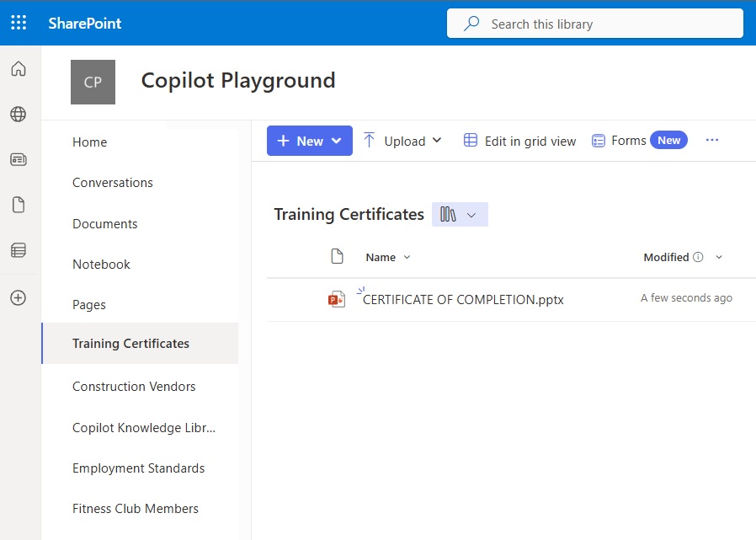
Task: Select Documents in the site navigation
Action: coord(104,223)
